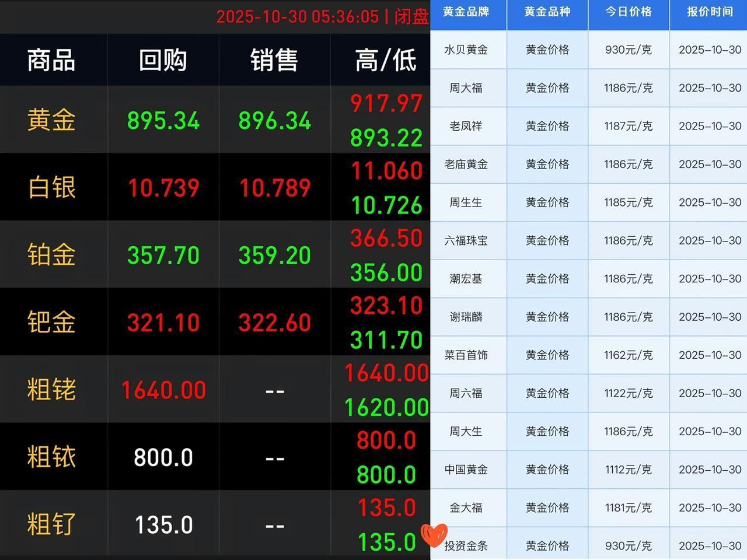
Task: Click rhodium buyback price 1640.00
Action: [x=163, y=390]
